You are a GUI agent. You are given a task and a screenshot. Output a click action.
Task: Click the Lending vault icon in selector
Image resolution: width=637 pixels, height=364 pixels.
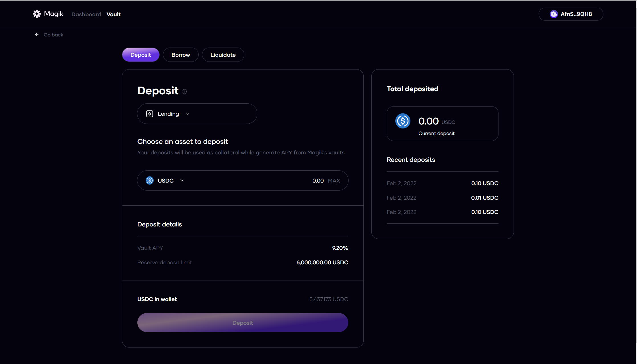pyautogui.click(x=150, y=114)
